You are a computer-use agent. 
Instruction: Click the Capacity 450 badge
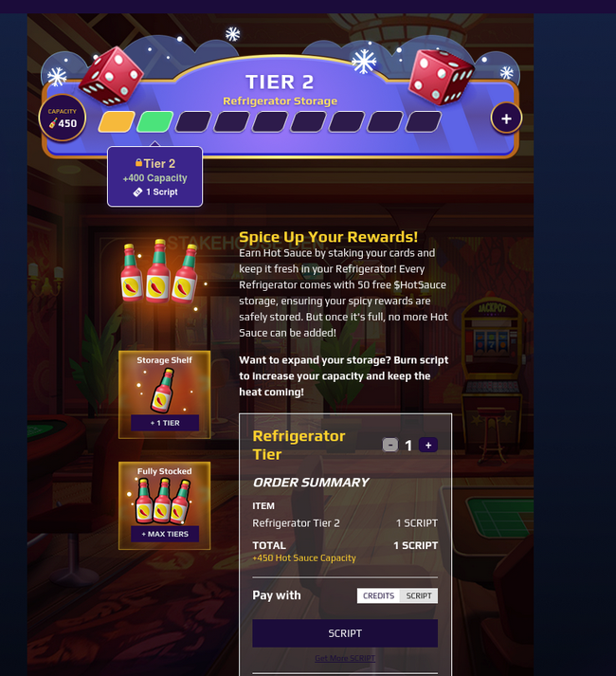(63, 118)
